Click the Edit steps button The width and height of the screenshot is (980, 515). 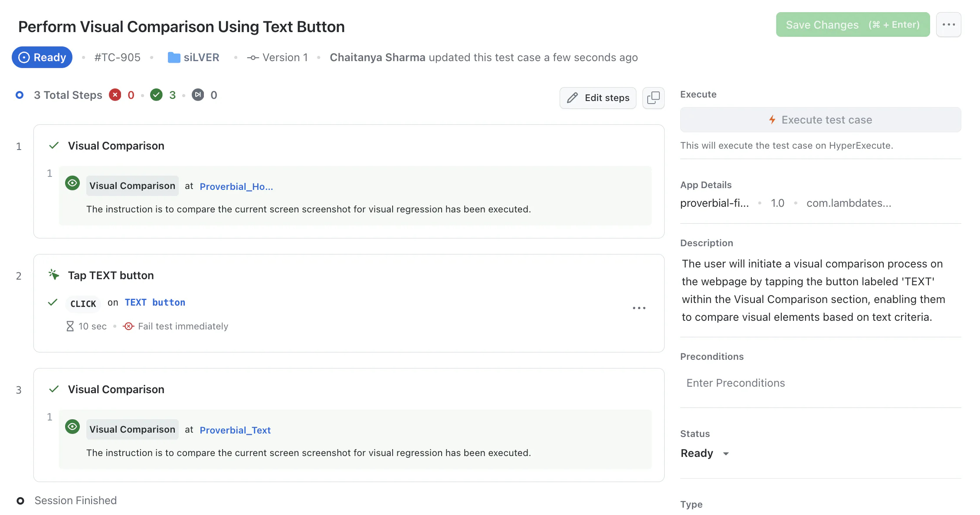[x=597, y=98]
